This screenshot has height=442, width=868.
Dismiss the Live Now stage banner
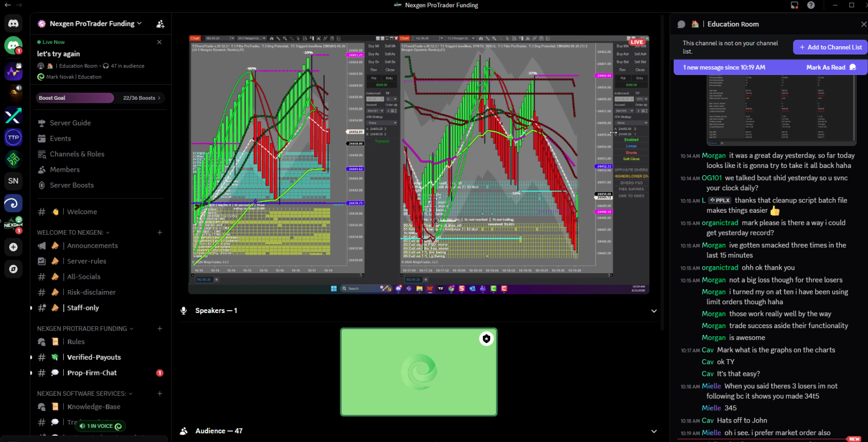[x=159, y=42]
